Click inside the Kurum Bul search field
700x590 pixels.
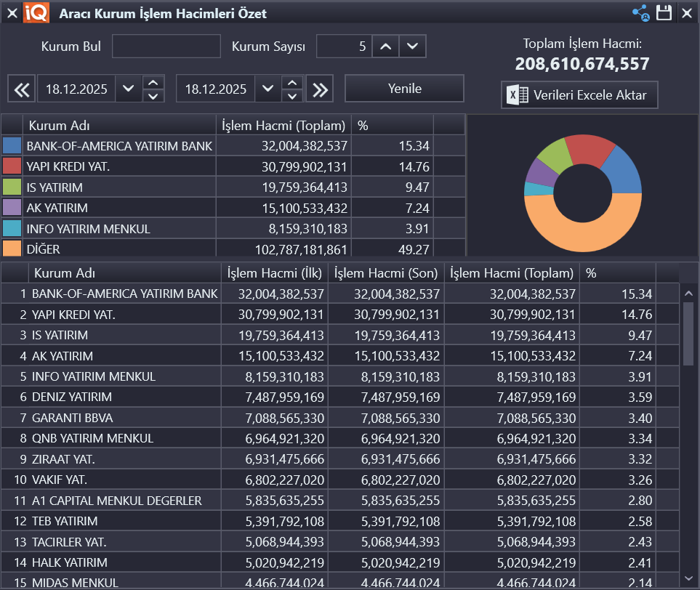point(166,47)
